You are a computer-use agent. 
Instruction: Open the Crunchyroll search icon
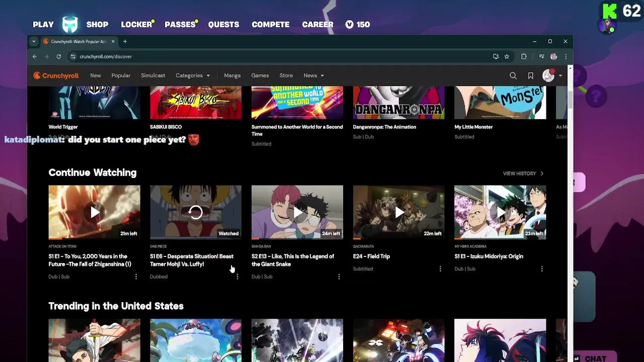[x=513, y=75]
